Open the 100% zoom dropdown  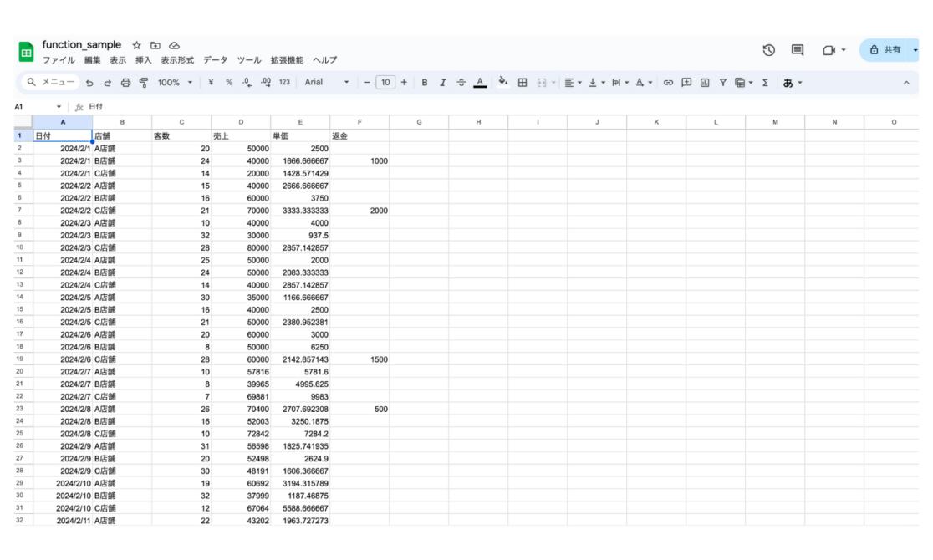[x=176, y=83]
